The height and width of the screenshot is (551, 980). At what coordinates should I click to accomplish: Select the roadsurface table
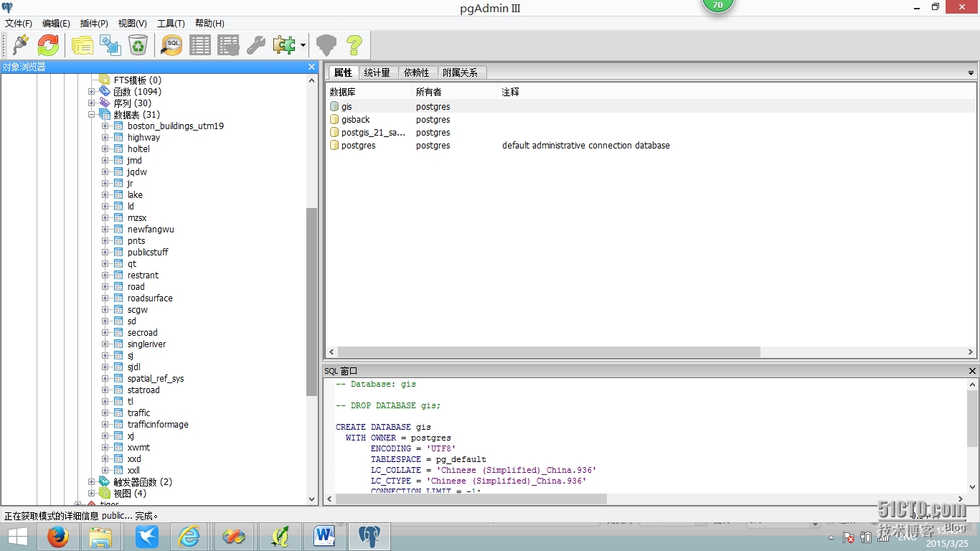[x=150, y=298]
